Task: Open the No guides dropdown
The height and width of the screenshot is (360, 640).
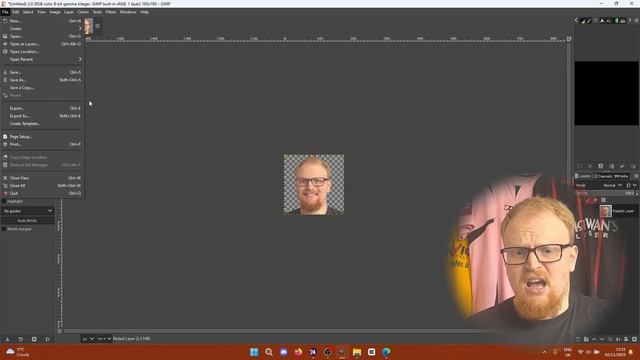Action: [x=27, y=211]
